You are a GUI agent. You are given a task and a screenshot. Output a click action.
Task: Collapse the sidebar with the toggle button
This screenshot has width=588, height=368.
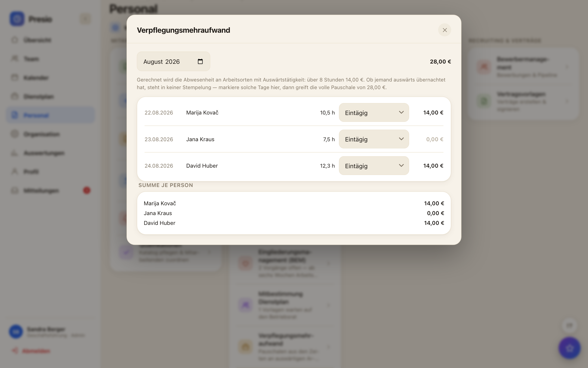pyautogui.click(x=85, y=19)
